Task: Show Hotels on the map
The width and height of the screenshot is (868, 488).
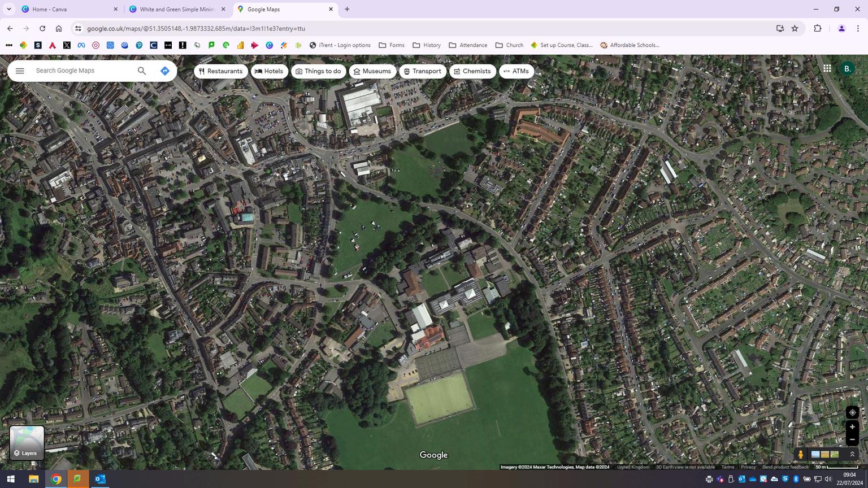Action: 269,71
